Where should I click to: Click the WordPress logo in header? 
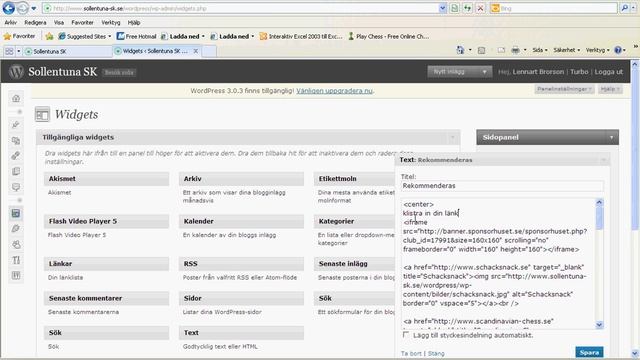(16, 72)
